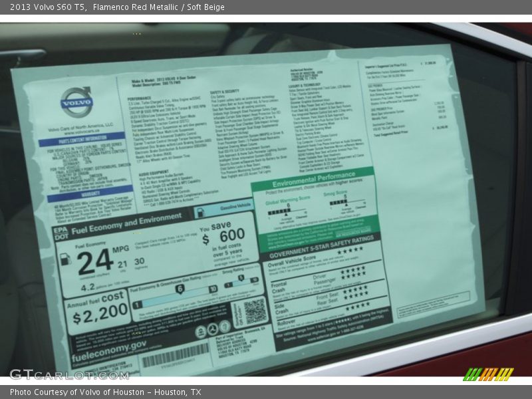Click the barcode below fueleconomy.gov
The image size is (532, 399).
click(x=176, y=355)
